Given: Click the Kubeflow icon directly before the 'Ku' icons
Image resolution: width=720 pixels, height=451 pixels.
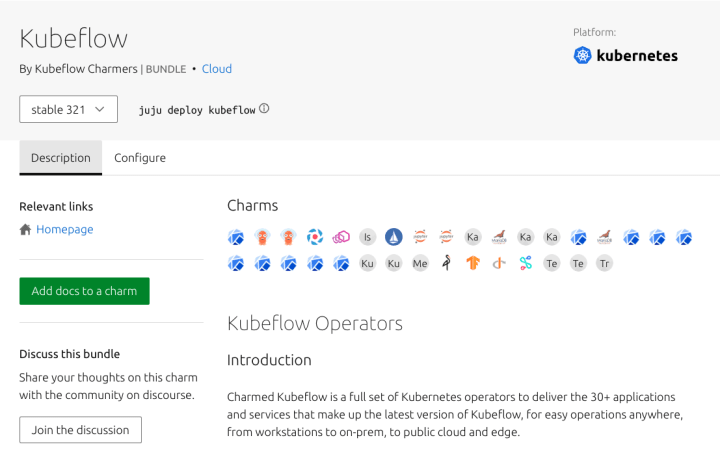Looking at the screenshot, I should point(341,264).
